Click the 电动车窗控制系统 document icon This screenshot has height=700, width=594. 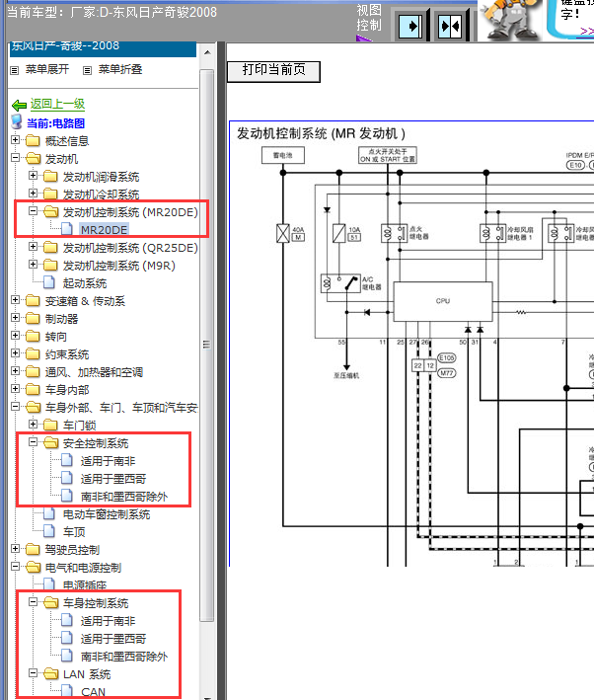tap(49, 513)
